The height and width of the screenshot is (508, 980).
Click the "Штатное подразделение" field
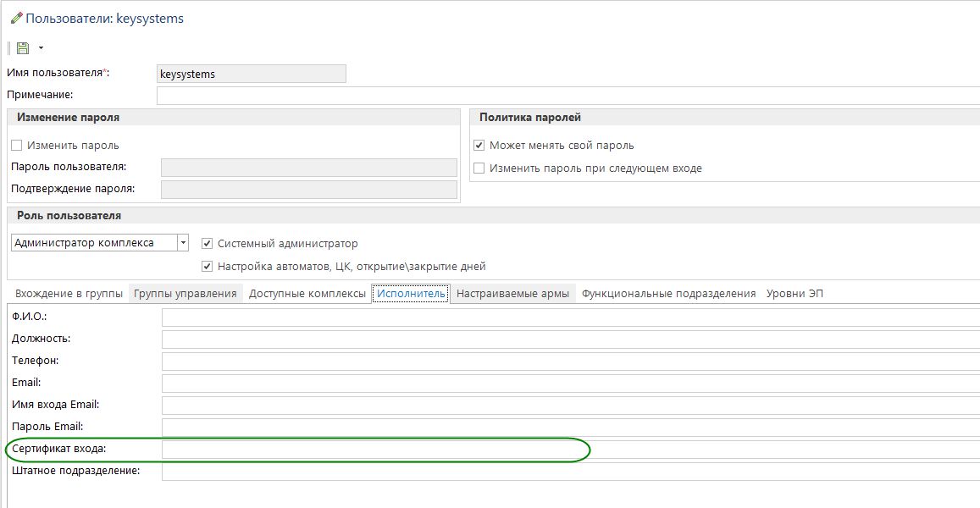[568, 471]
